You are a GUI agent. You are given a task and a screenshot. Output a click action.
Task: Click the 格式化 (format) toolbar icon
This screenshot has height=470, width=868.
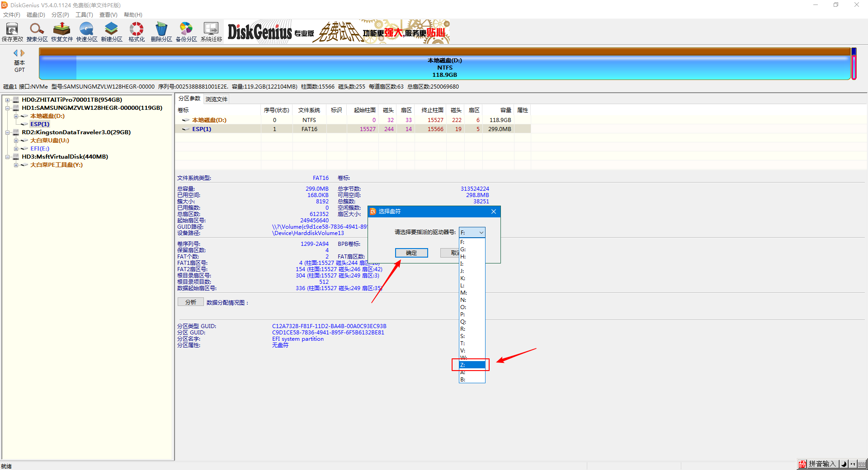point(137,32)
